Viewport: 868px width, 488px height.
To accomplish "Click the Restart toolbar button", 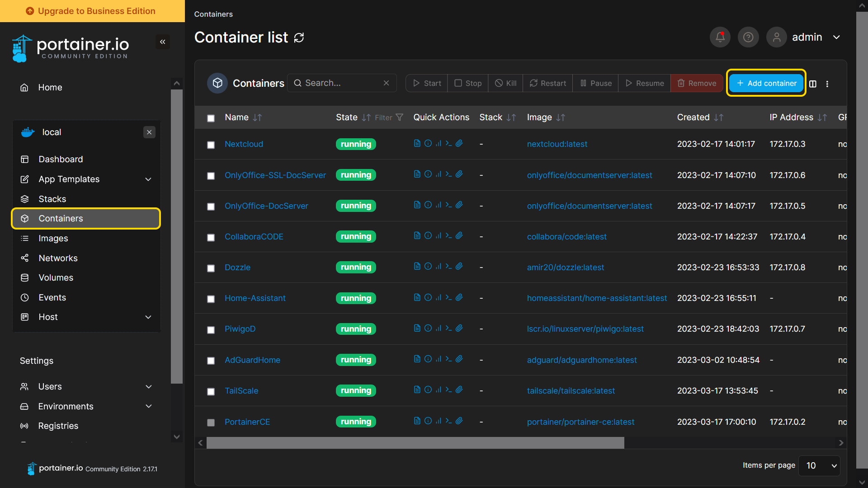I will click(547, 83).
